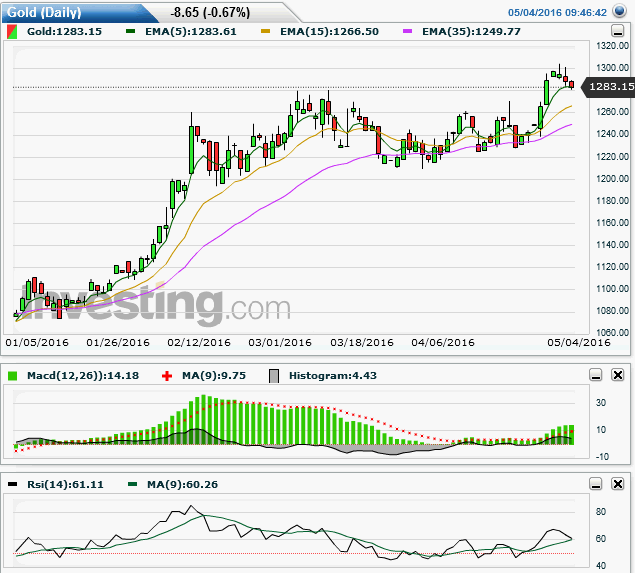Viewport: 635px width, 573px height.
Task: Click the gray Histogram legend icon
Action: [x=274, y=376]
